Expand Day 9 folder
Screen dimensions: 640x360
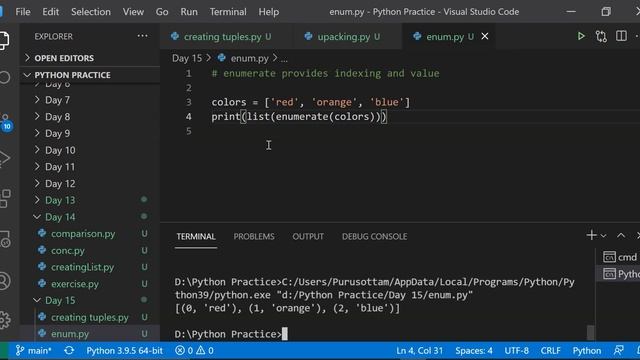click(57, 133)
